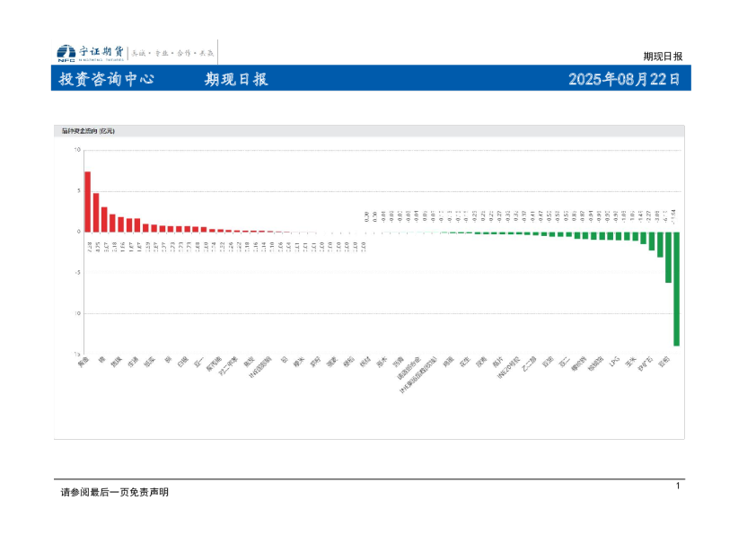Click the NFC company logo icon
Screen dimensions: 756x535
pos(66,53)
